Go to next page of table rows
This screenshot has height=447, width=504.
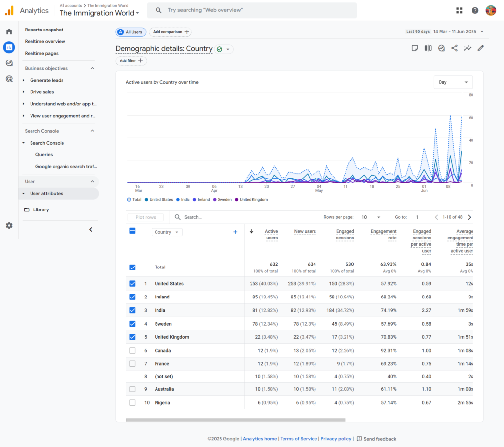coord(469,217)
